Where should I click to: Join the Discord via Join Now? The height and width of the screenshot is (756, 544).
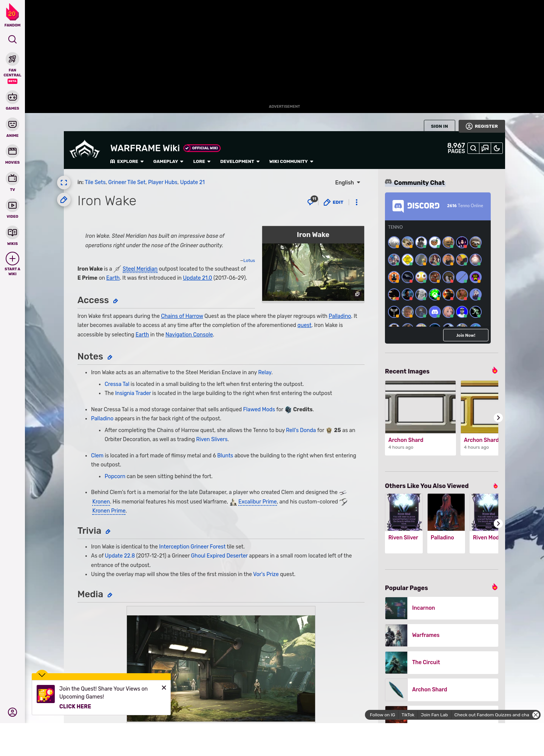[x=465, y=335]
